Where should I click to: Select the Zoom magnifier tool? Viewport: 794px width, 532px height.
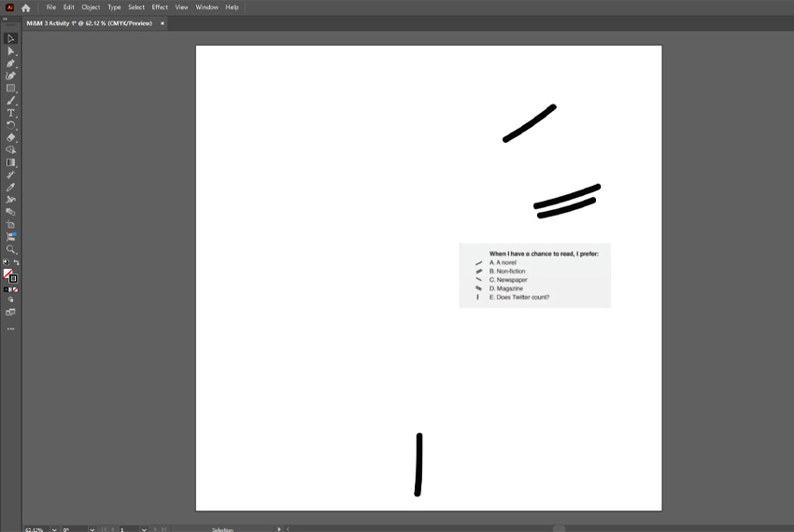[11, 249]
